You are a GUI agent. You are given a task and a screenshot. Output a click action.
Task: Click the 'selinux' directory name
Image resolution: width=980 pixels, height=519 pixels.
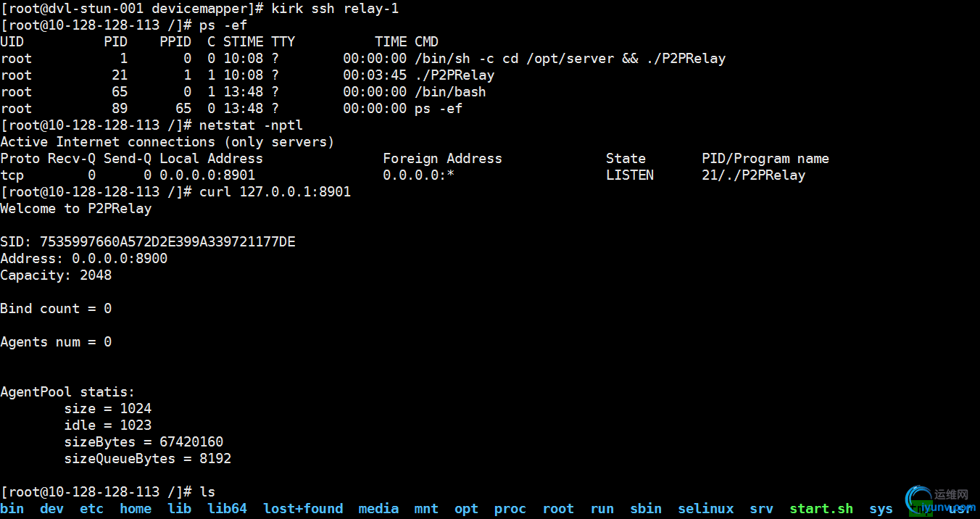706,509
